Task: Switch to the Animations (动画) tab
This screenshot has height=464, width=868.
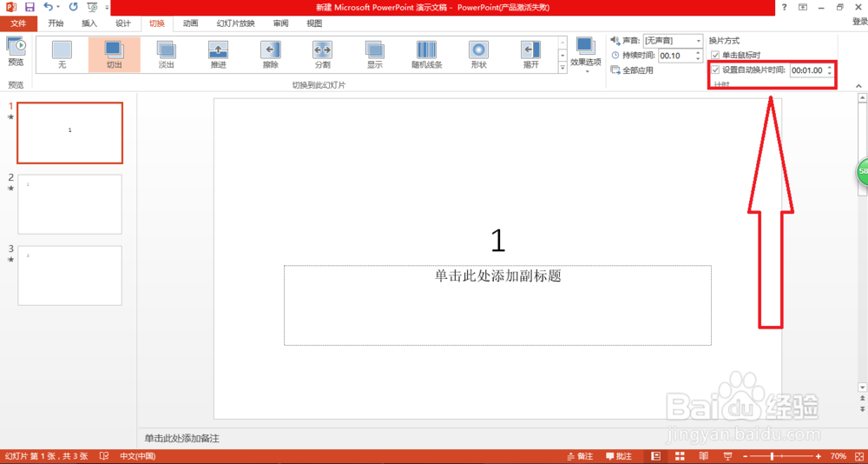Action: 190,23
